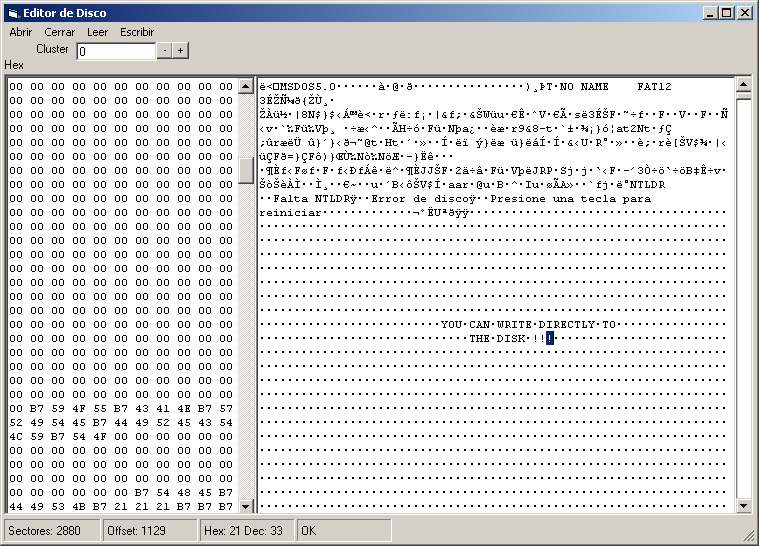Click the Cluster number input field
Viewport: 759px width, 546px height.
(x=116, y=51)
